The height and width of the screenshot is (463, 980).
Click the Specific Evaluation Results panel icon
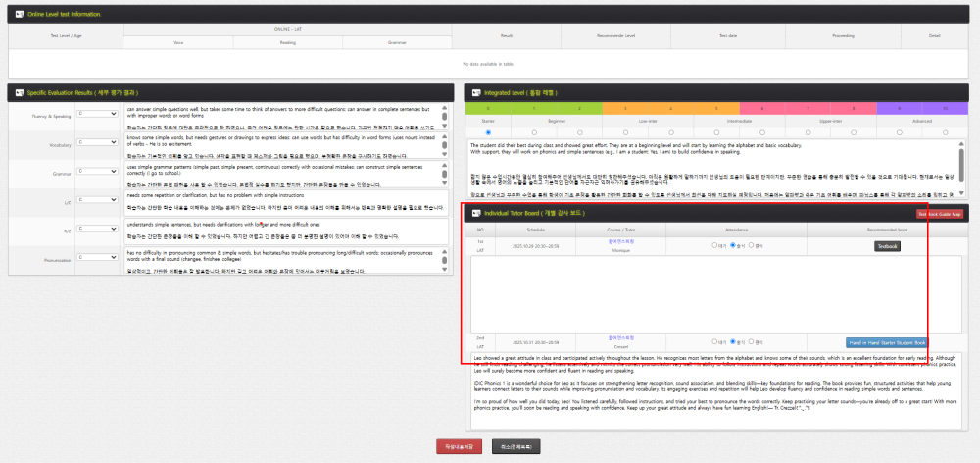pyautogui.click(x=17, y=92)
